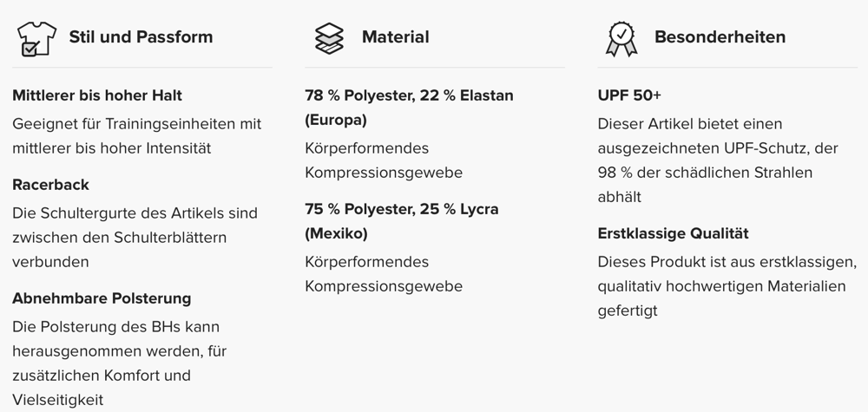
Task: Select the Material section heading
Action: [x=395, y=37]
